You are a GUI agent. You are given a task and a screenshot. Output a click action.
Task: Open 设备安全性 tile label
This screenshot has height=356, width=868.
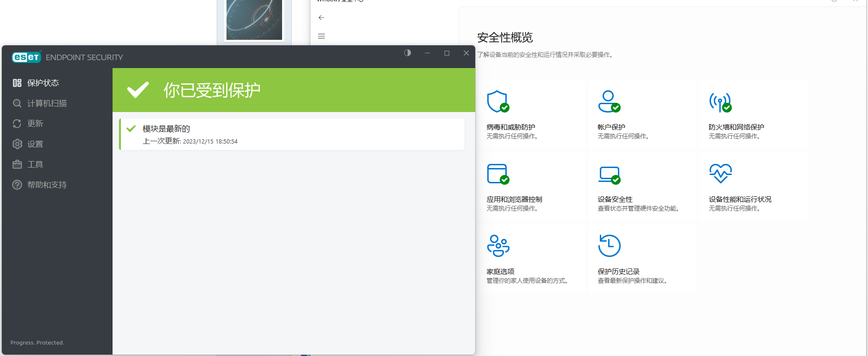coord(615,199)
